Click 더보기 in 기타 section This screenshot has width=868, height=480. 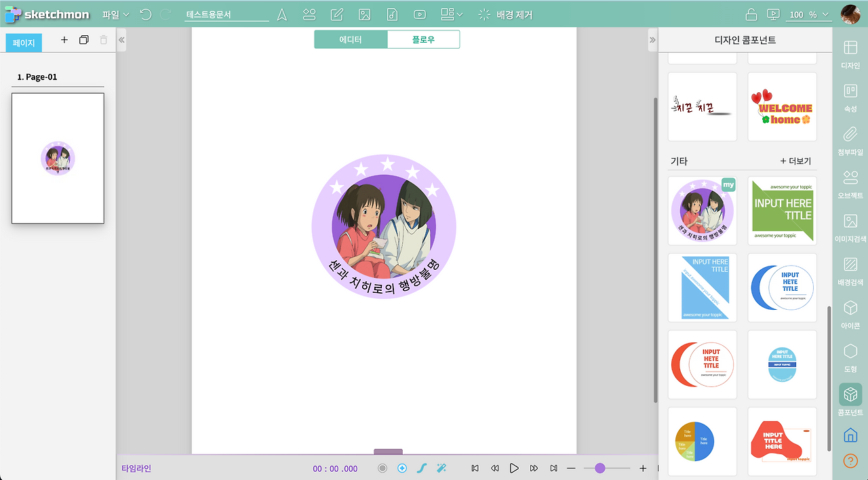click(x=796, y=161)
